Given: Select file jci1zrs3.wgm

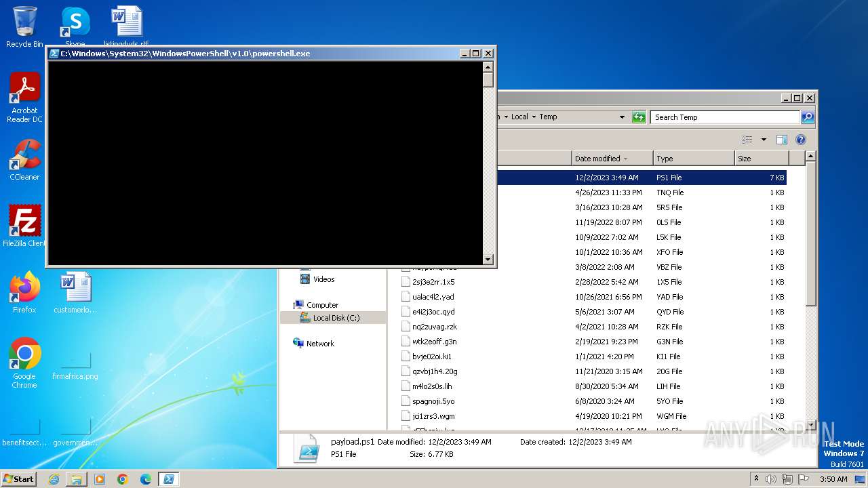Looking at the screenshot, I should pyautogui.click(x=433, y=416).
